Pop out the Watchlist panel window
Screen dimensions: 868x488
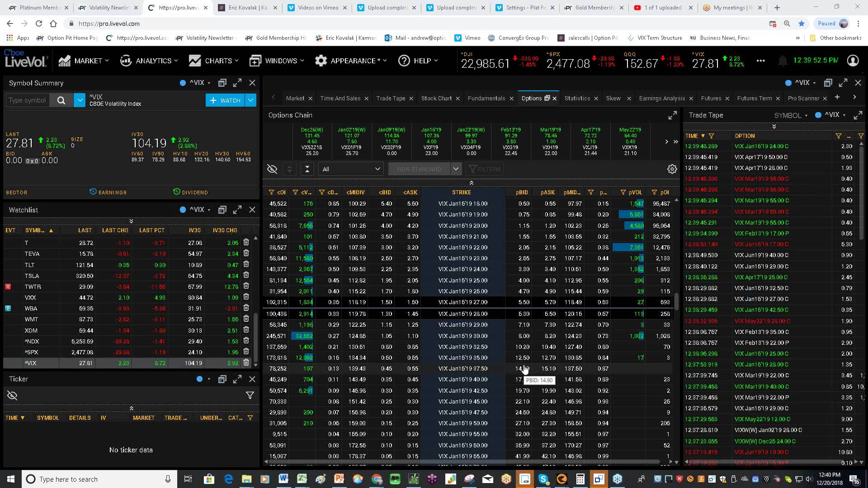pyautogui.click(x=222, y=210)
